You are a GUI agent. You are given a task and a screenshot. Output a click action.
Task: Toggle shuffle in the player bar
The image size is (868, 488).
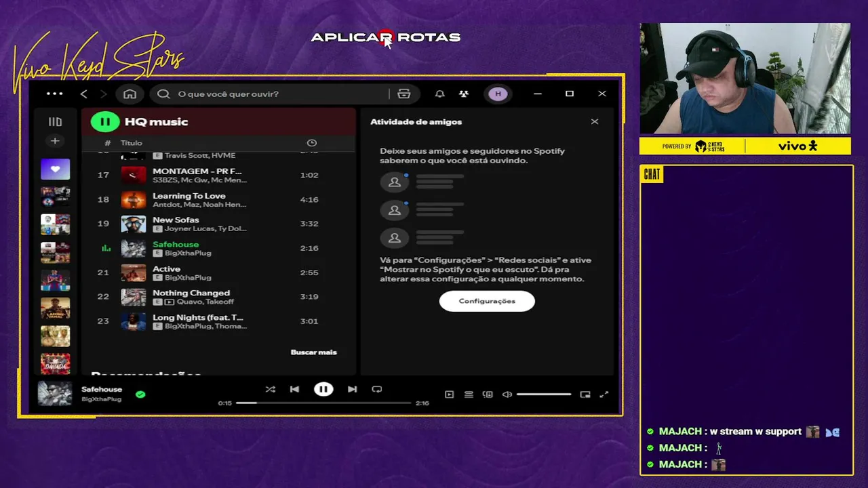pyautogui.click(x=270, y=389)
